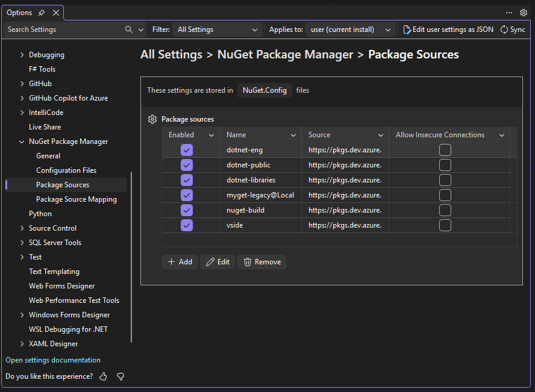The width and height of the screenshot is (535, 392).
Task: Click the thumbs up feedback icon
Action: (102, 376)
